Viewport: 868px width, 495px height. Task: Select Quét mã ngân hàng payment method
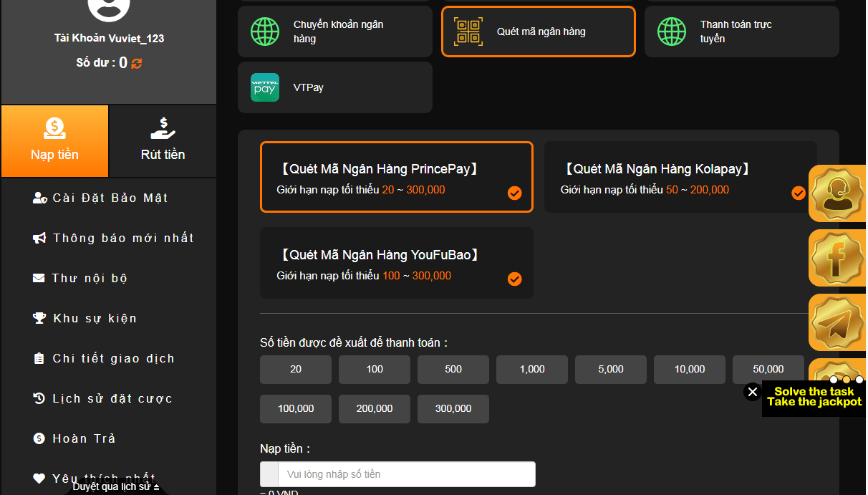539,32
